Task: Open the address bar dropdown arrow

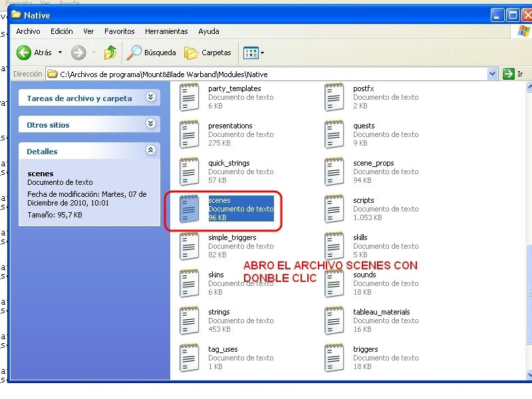Action: pos(493,74)
